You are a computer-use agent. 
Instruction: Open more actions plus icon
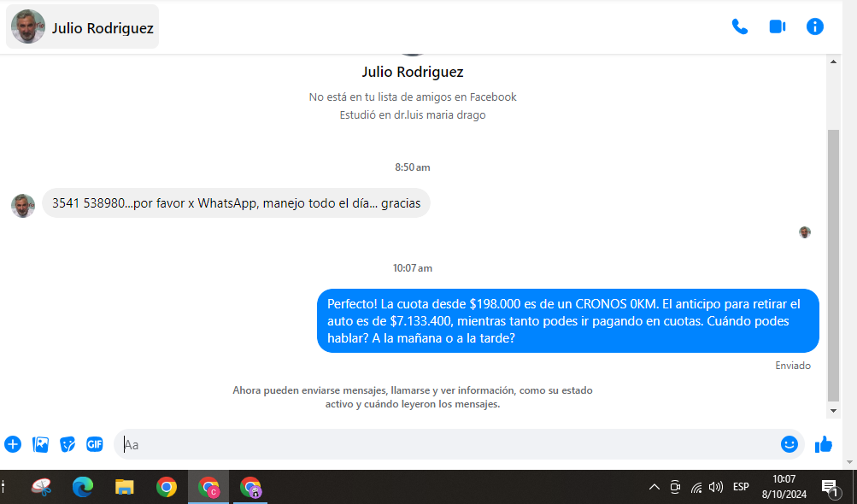[13, 444]
